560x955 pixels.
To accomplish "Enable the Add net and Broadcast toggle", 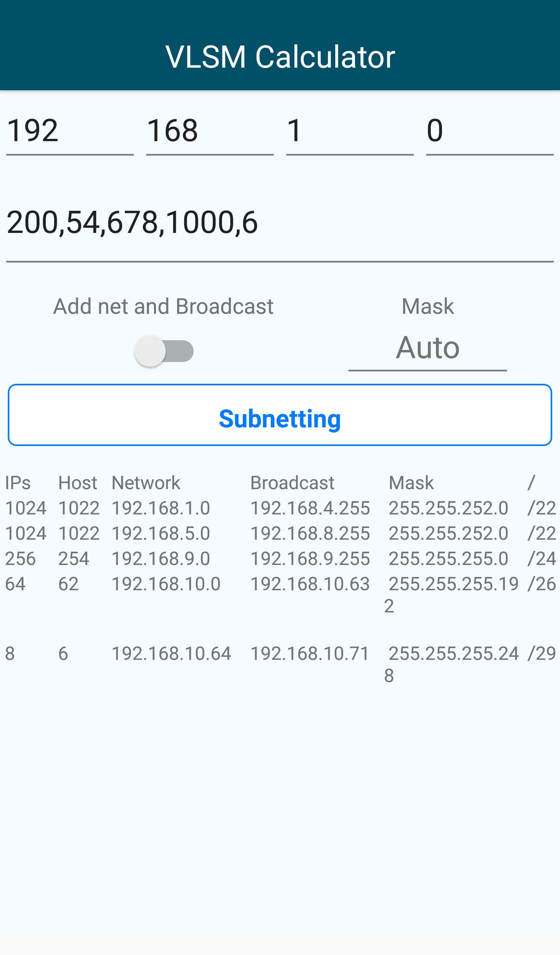I will point(163,351).
